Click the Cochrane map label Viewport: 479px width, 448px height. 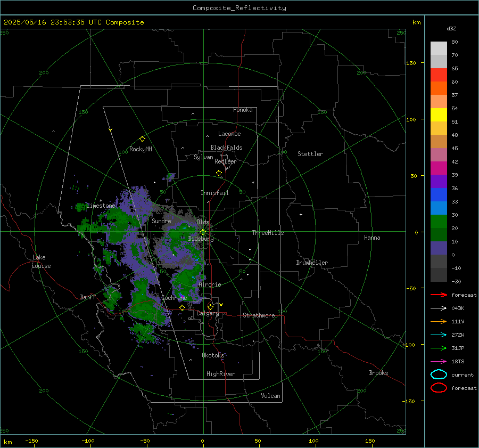tap(174, 298)
